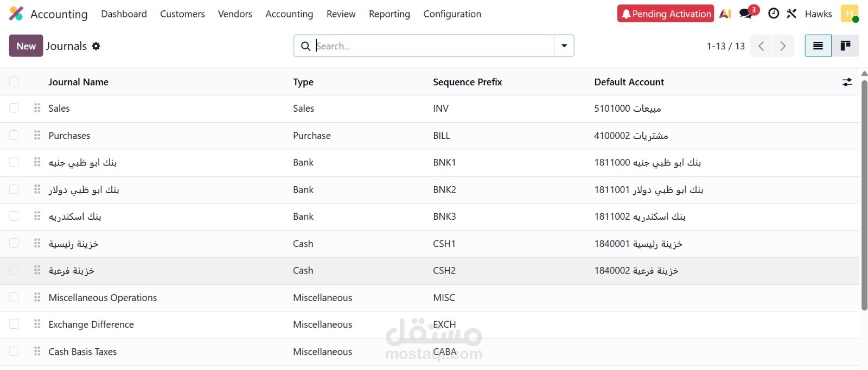
Task: Check the Exchange Difference row checkbox
Action: coord(14,324)
